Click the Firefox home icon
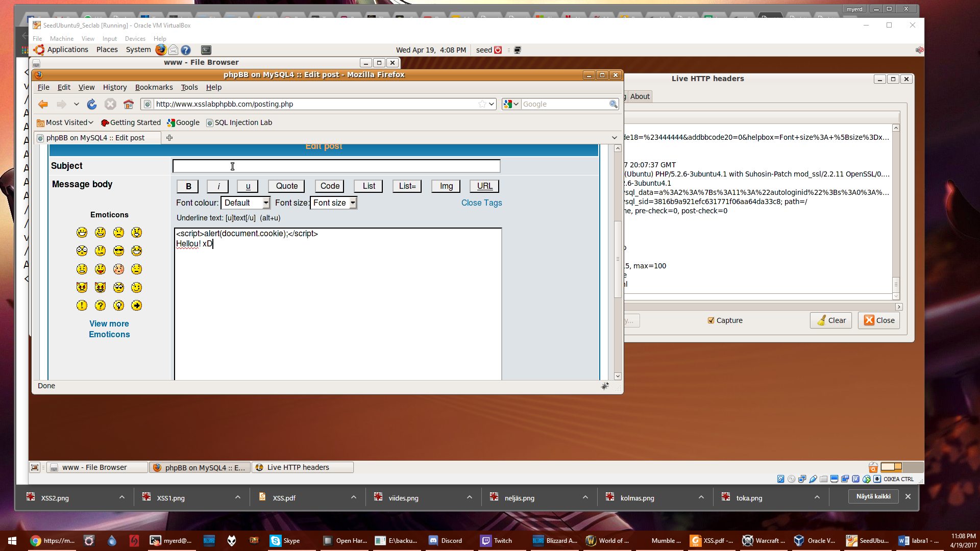Viewport: 980px width, 551px height. point(129,104)
